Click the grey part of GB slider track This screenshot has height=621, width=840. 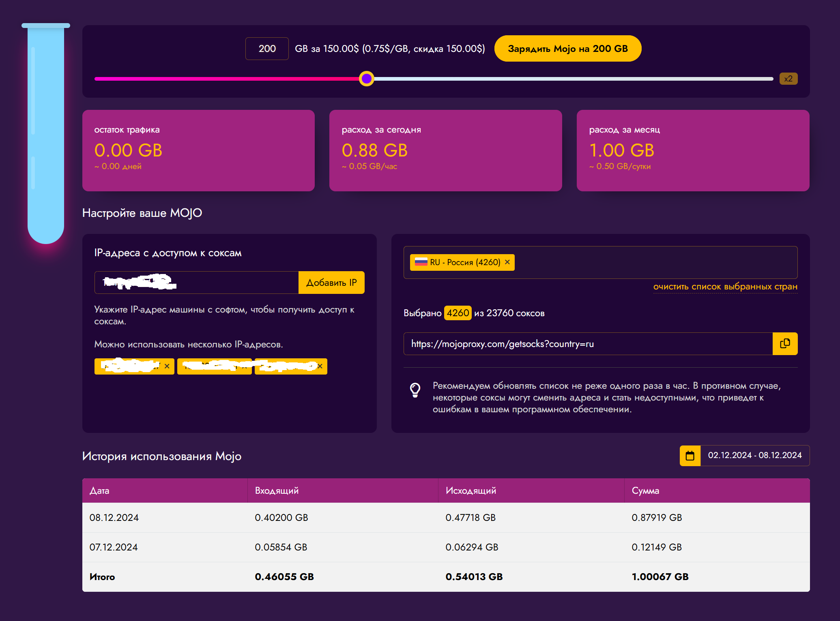(x=574, y=79)
